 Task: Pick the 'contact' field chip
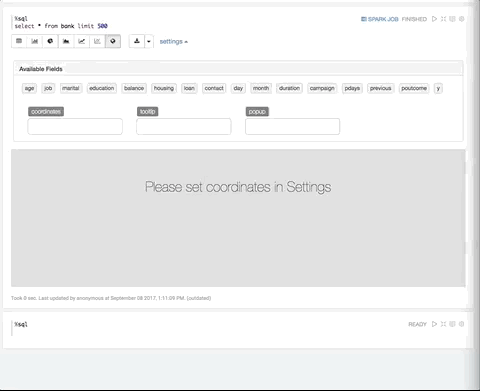pos(214,88)
